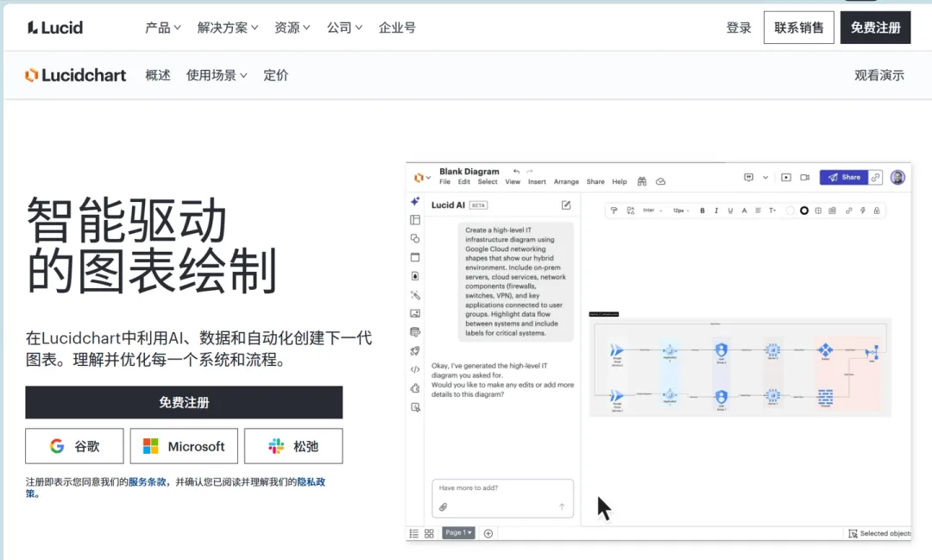Viewport: 932px width, 560px height.
Task: Sign up with the 谷歌 button
Action: click(x=74, y=446)
